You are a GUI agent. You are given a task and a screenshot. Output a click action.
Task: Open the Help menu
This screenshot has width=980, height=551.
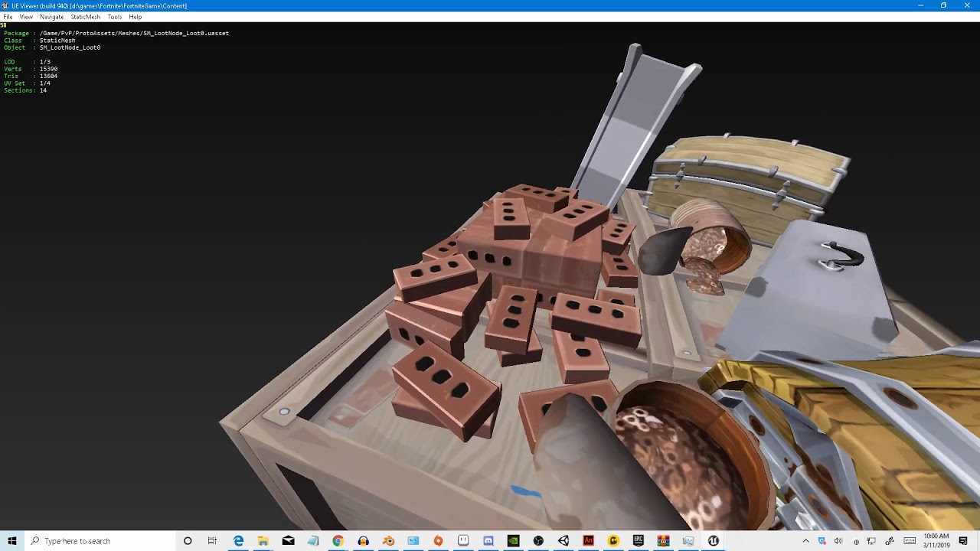pyautogui.click(x=135, y=17)
